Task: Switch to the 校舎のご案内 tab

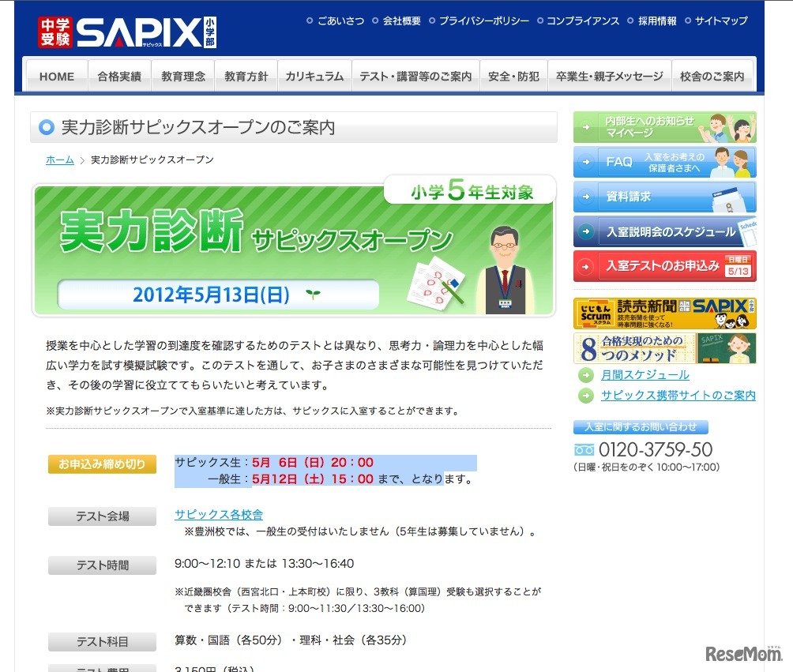Action: pyautogui.click(x=713, y=75)
